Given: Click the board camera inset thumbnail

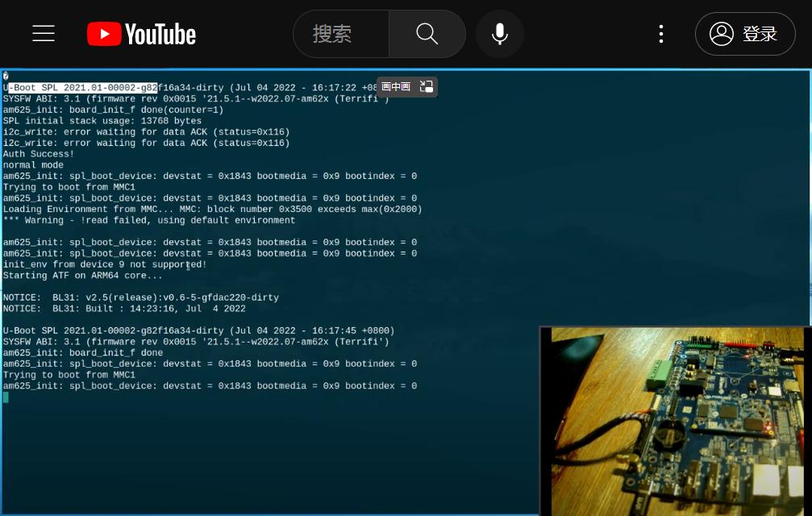Looking at the screenshot, I should pos(676,421).
